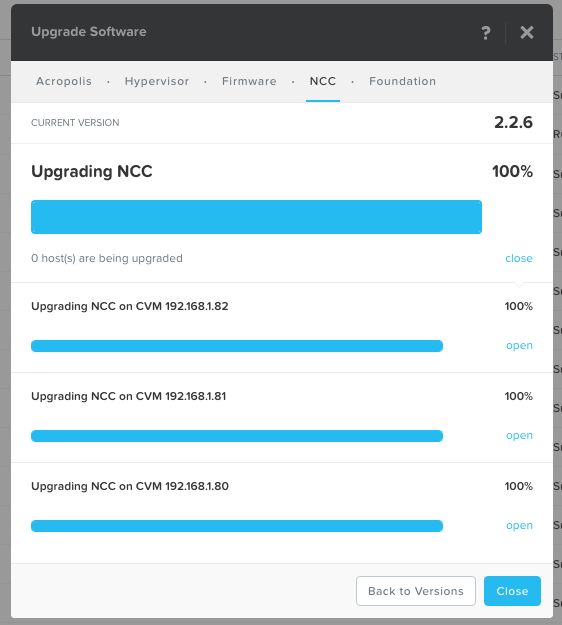562x625 pixels.
Task: Click the blue Close button
Action: pos(512,591)
